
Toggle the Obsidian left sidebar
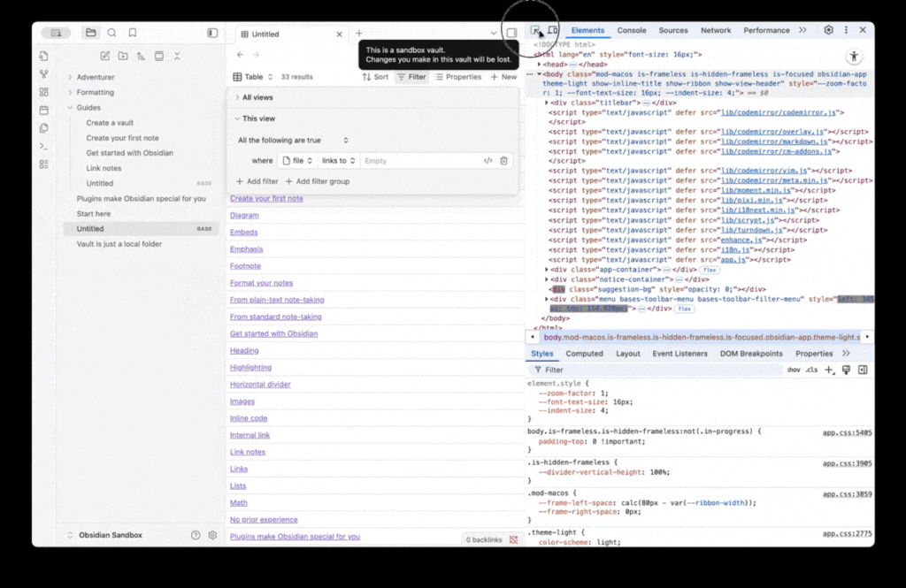tap(212, 34)
